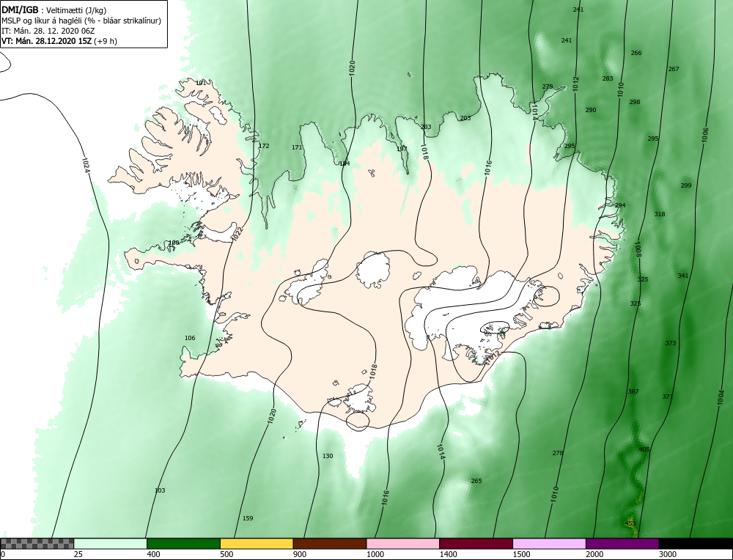Click the CAPE value 106
Viewport: 733px width, 560px height.
(190, 338)
